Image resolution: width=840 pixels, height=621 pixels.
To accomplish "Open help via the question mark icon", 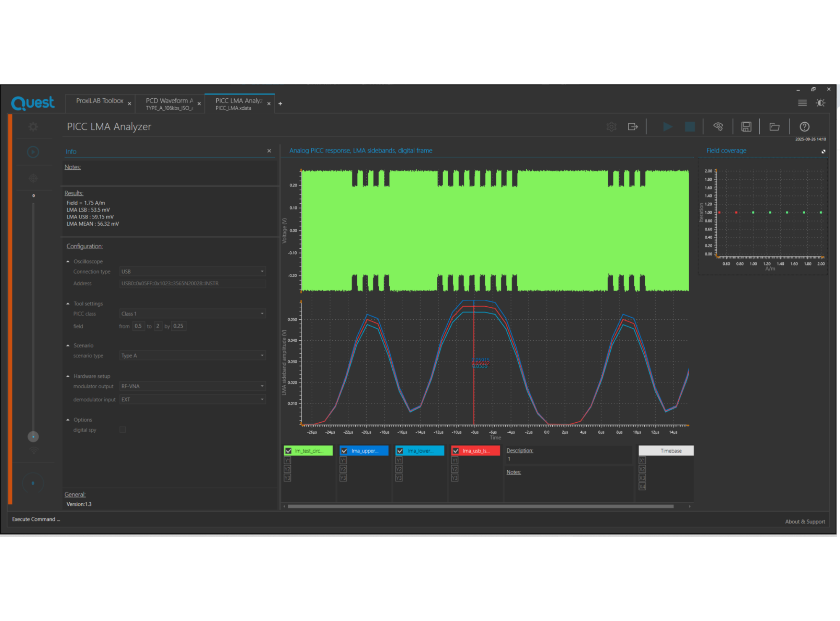I will (804, 126).
